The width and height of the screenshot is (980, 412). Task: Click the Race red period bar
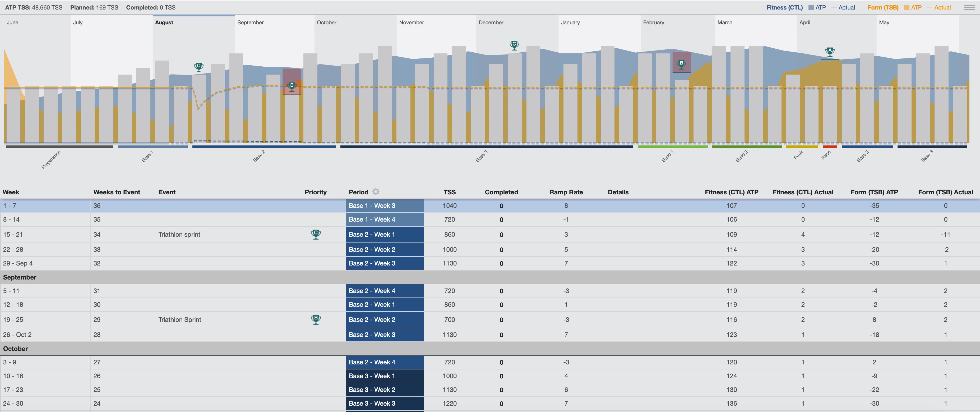pyautogui.click(x=830, y=147)
